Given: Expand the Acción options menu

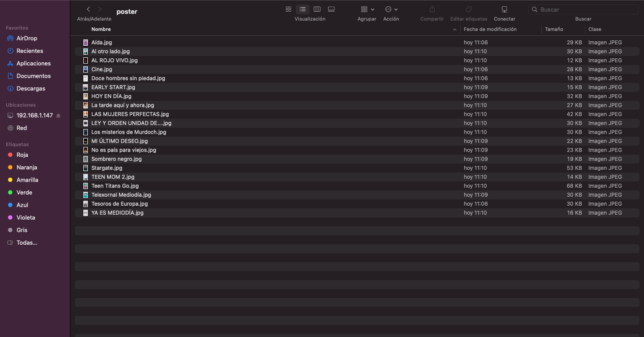Looking at the screenshot, I should [391, 9].
